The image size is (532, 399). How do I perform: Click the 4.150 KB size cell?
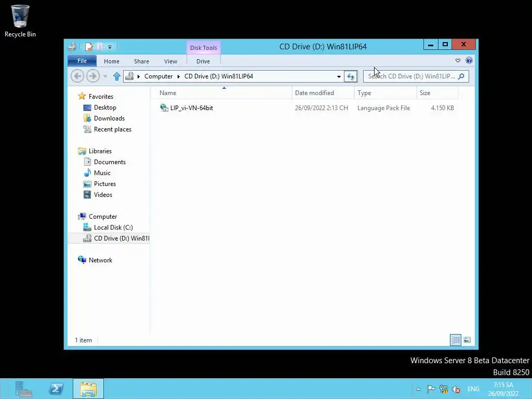[443, 108]
